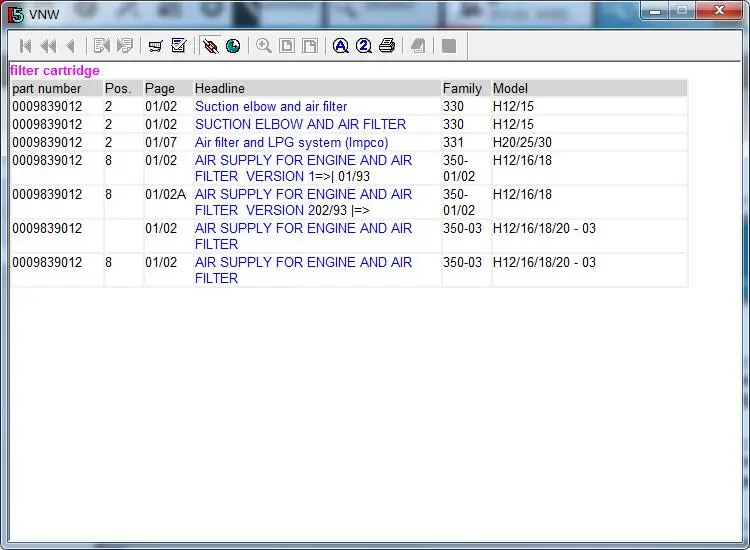This screenshot has height=550, width=750.
Task: Close the VNW window
Action: [x=719, y=11]
